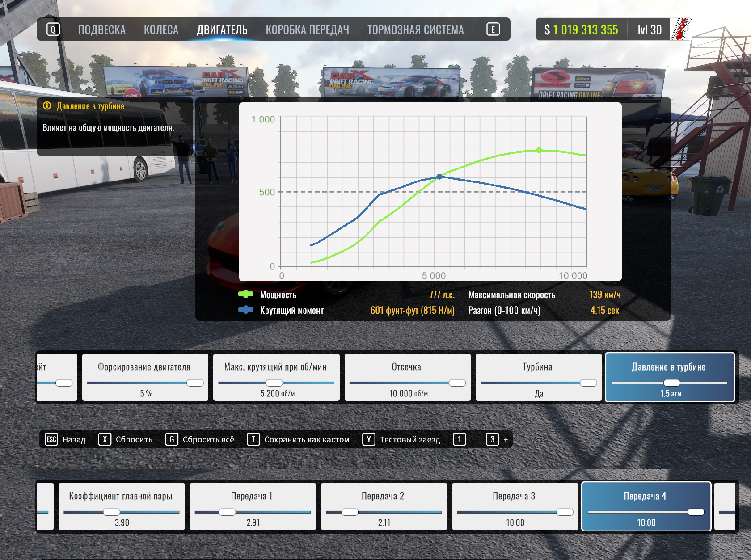Click the blue torque peak point on graph
751x560 pixels.
439,177
